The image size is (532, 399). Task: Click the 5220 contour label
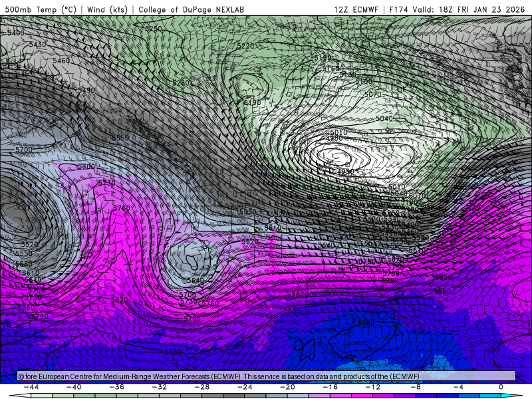tap(245, 46)
